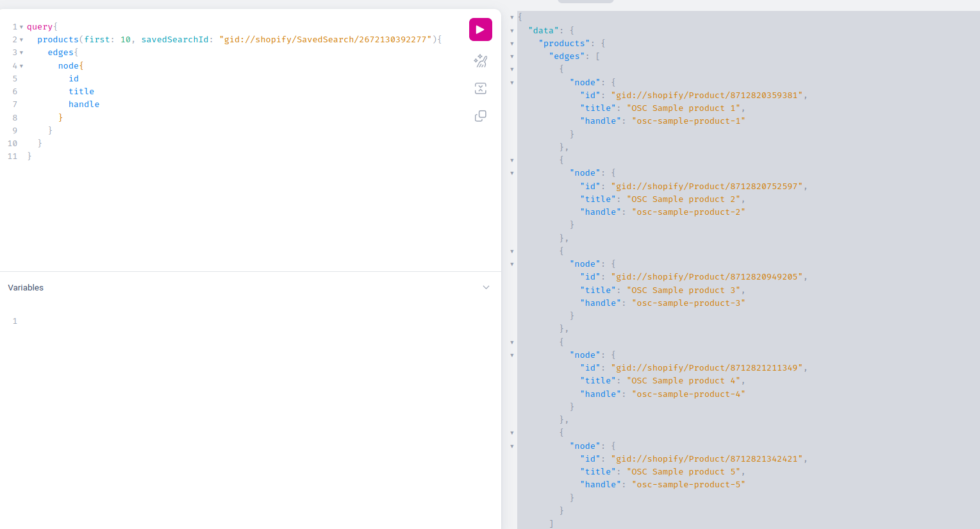980x529 pixels.
Task: Collapse the node for OSC Sample product 5
Action: (511, 446)
